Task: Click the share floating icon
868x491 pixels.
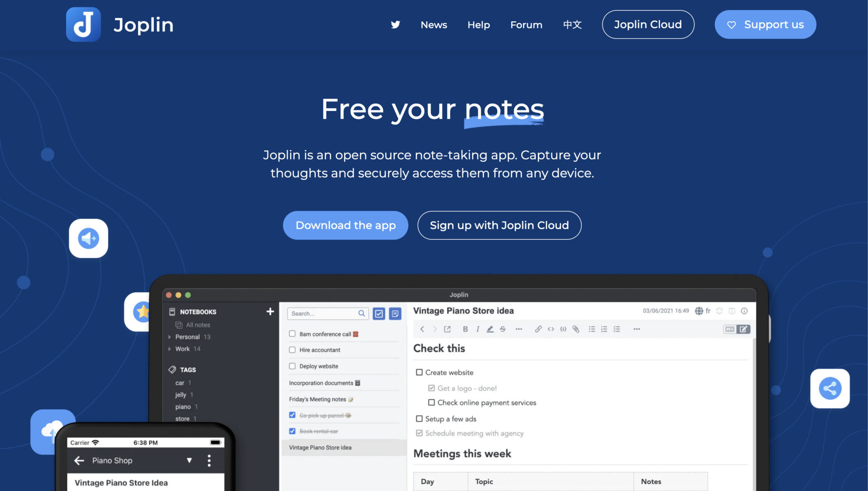Action: point(830,388)
